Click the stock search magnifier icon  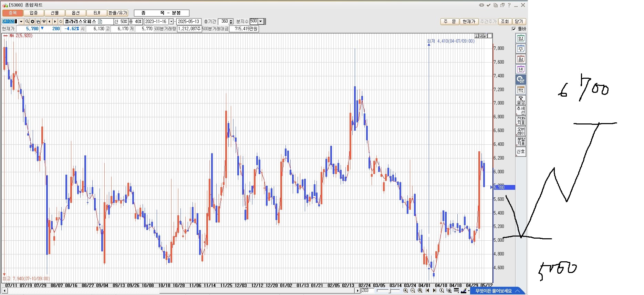pyautogui.click(x=27, y=22)
